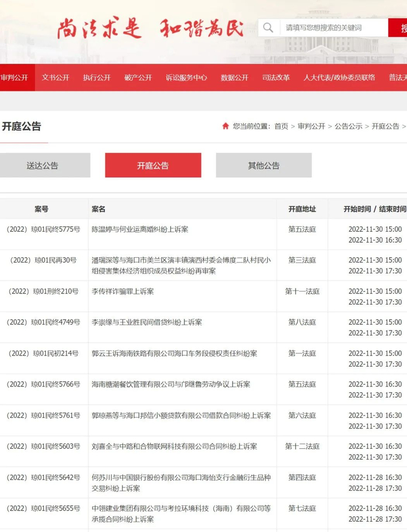This screenshot has height=532, width=407.
Task: Click 第六法庭 courtroom cell
Action: tap(302, 416)
